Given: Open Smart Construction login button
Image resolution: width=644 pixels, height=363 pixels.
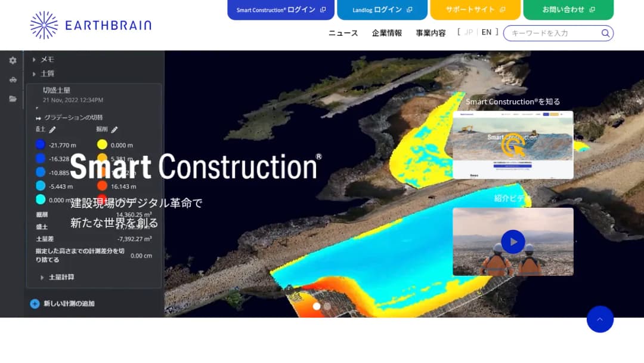Looking at the screenshot, I should click(281, 10).
